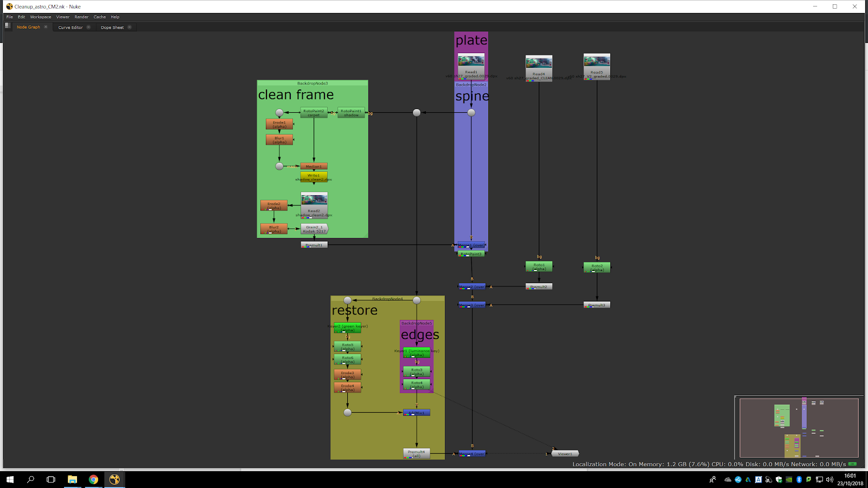Select the Premult1 node
868x488 pixels.
(314, 245)
